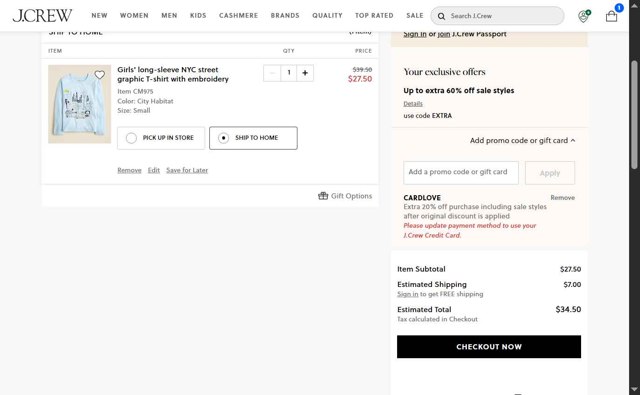Click Sign in to J.Crew Passport

click(x=415, y=34)
